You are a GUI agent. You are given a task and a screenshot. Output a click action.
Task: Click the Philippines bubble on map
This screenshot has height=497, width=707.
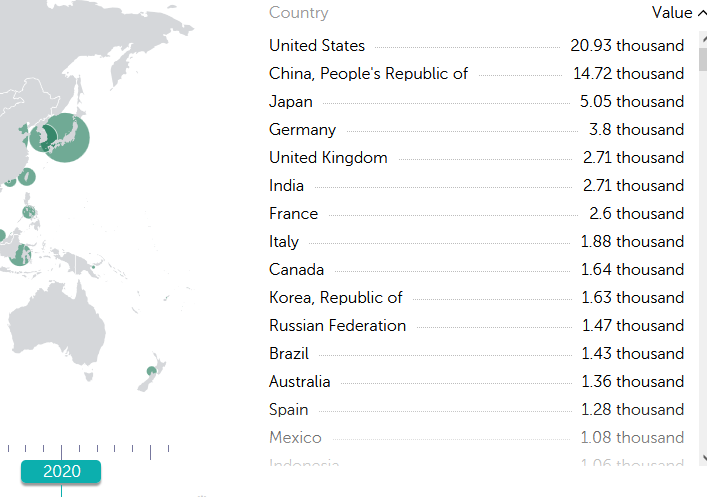click(29, 212)
